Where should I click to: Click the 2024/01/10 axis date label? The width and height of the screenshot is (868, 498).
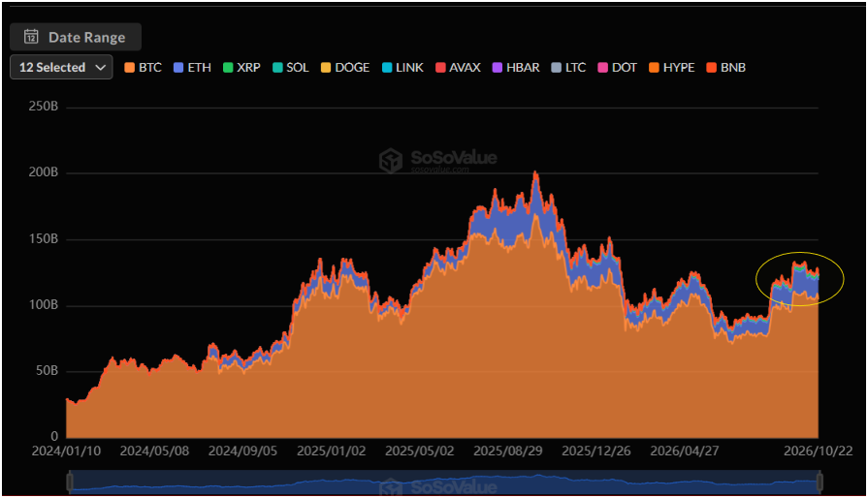click(66, 451)
